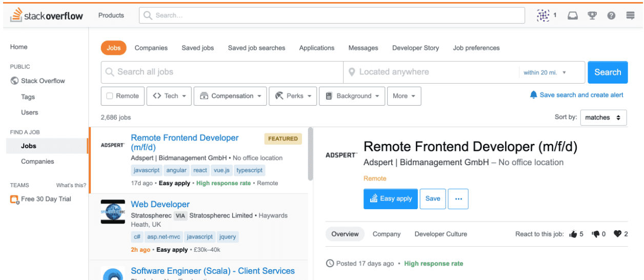
Task: Switch to the Saved jobs tab
Action: tap(198, 48)
